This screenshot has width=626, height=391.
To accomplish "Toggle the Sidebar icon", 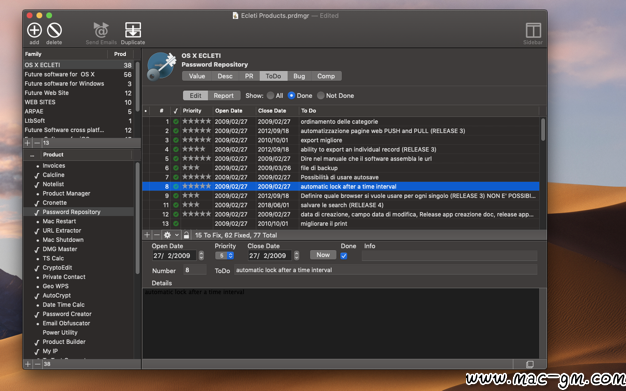I will click(533, 30).
